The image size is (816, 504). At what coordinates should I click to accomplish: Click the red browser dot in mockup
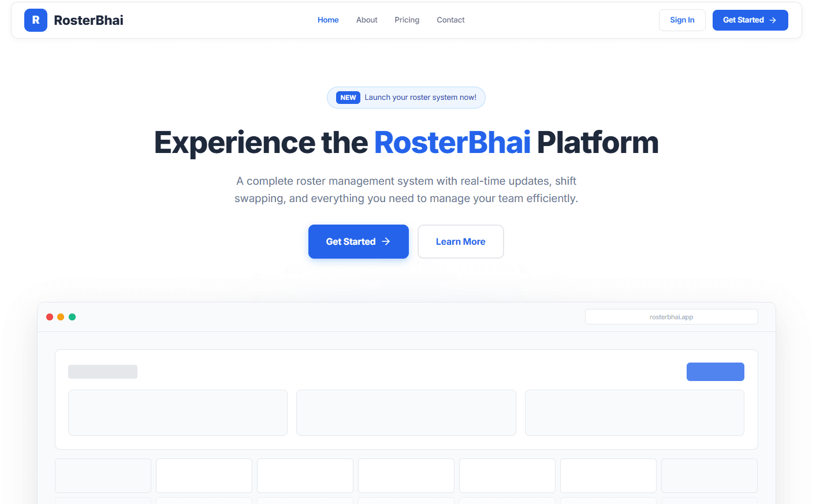pos(50,316)
